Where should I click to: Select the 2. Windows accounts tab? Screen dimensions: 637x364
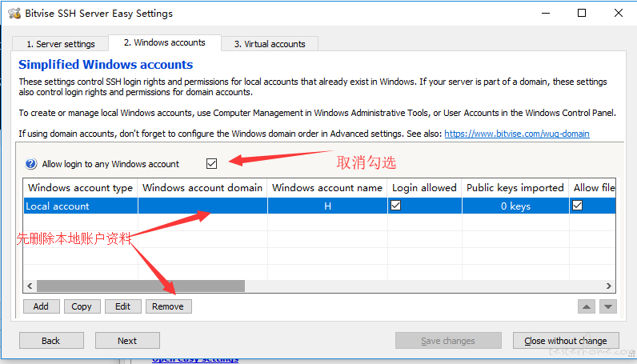click(165, 42)
